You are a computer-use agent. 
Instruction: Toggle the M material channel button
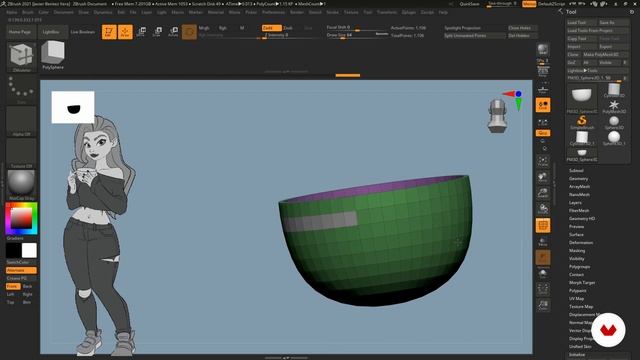242,28
